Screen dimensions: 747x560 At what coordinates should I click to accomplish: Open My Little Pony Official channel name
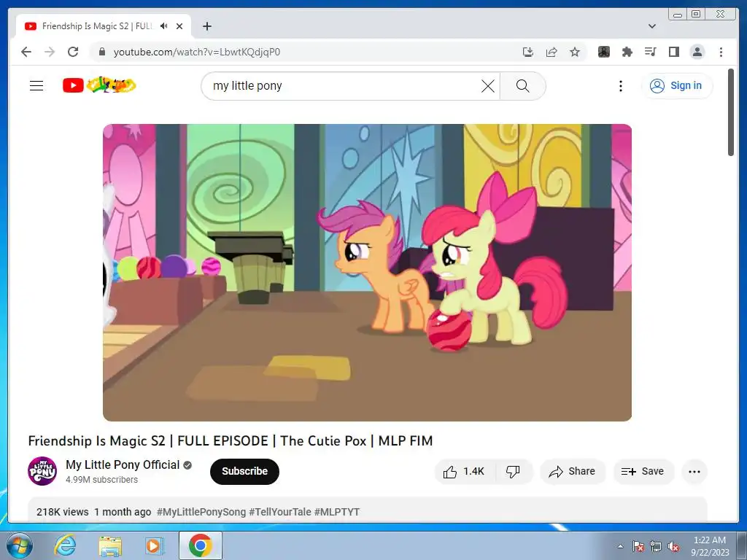click(x=123, y=464)
